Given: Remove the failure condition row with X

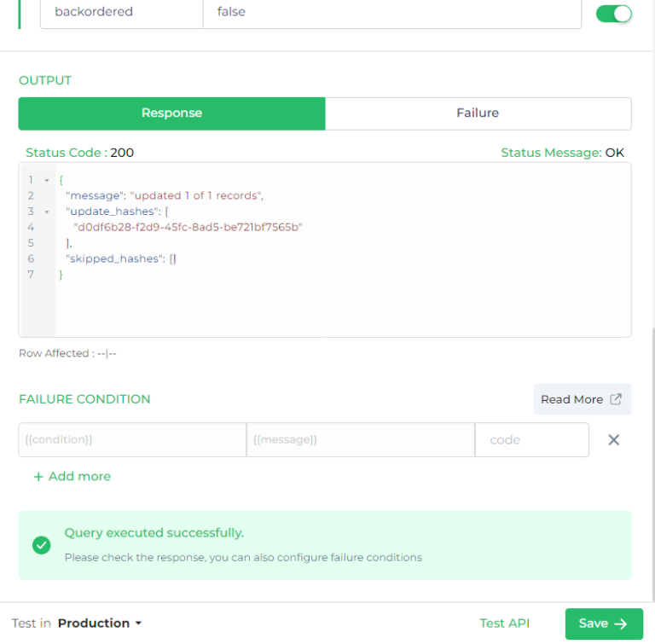Looking at the screenshot, I should 614,439.
